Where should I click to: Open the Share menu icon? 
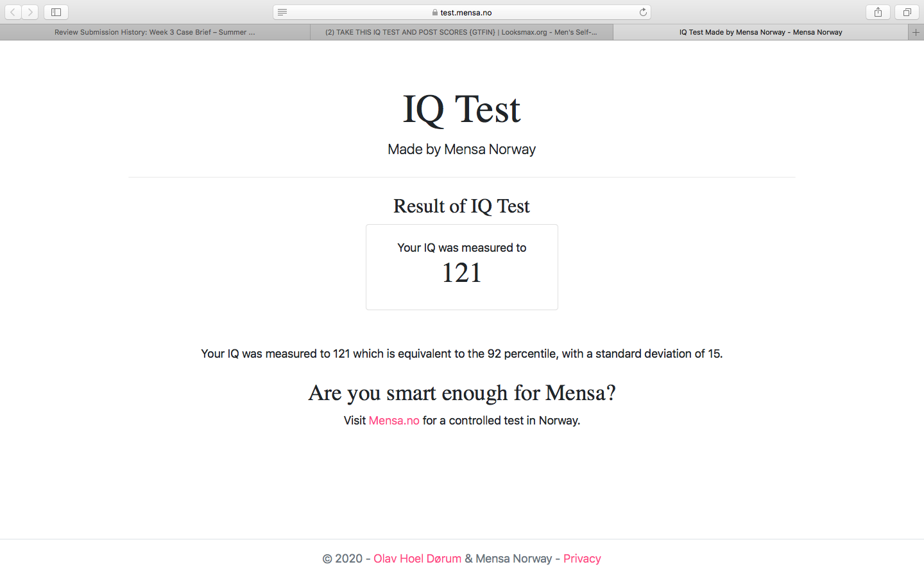[x=878, y=12]
